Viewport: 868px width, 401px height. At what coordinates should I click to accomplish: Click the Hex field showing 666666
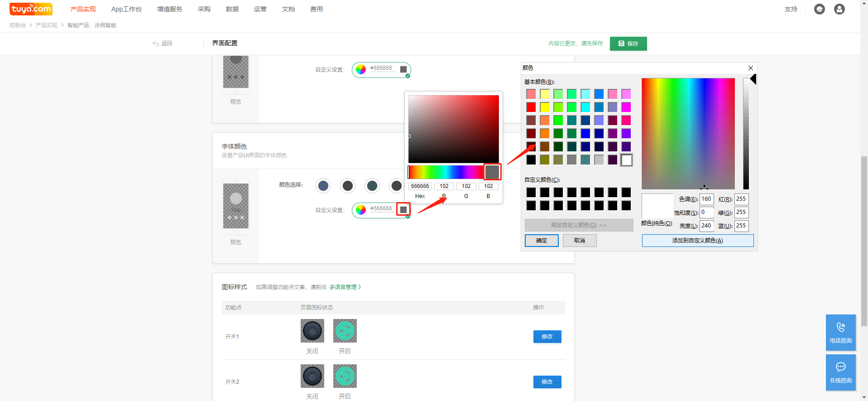click(x=420, y=186)
